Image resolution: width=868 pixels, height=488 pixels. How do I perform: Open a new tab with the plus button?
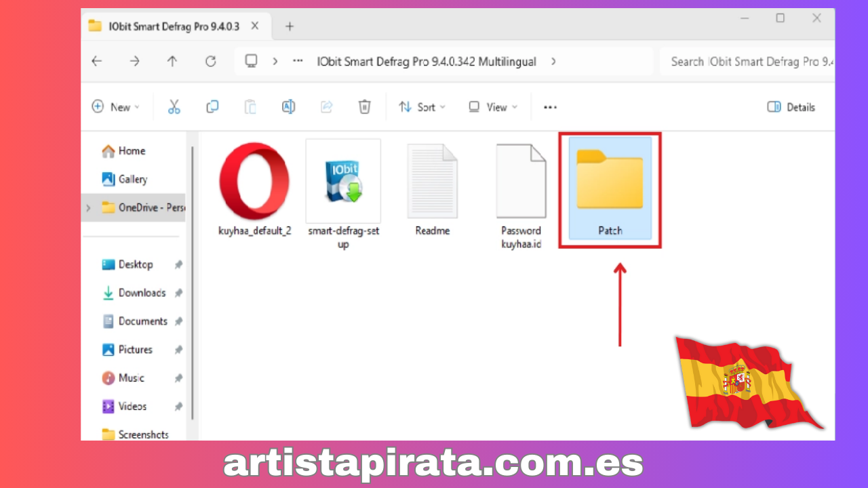click(x=290, y=26)
